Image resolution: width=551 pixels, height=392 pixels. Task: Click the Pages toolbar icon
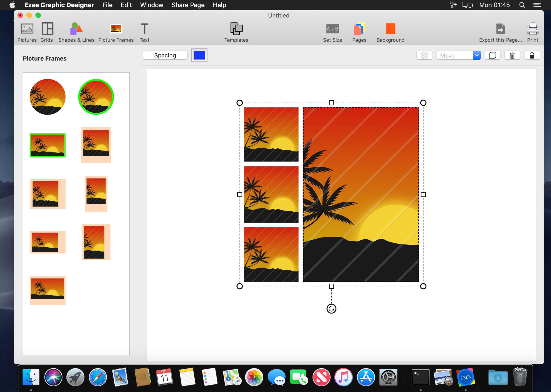tap(359, 29)
